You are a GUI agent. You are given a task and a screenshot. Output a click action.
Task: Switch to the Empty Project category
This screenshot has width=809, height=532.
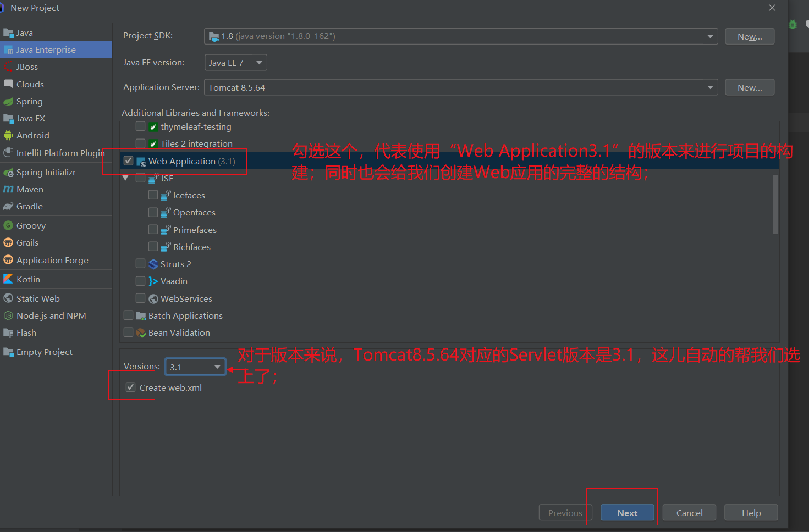[42, 352]
